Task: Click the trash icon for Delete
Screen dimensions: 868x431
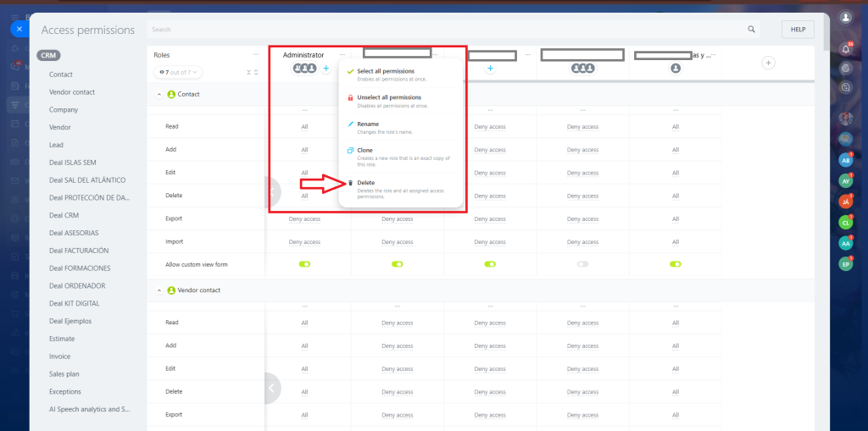Action: [351, 182]
